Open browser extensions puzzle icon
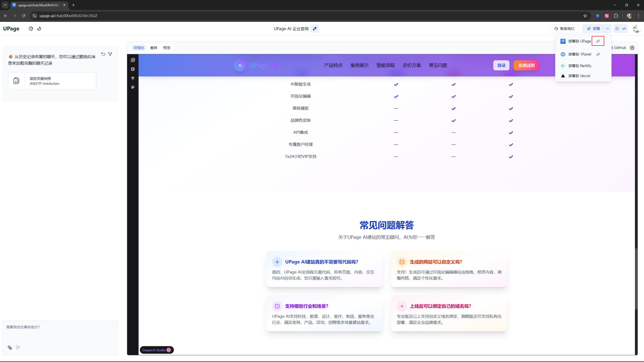 click(616, 16)
